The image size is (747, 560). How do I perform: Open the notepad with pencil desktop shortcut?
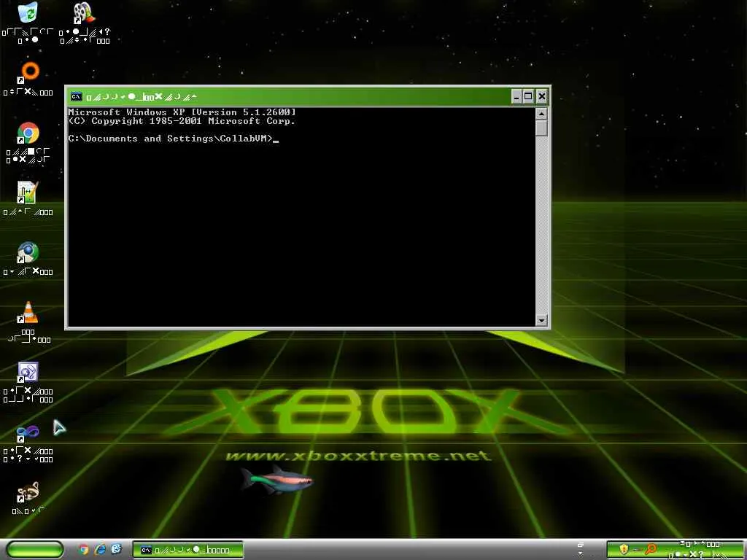point(28,192)
